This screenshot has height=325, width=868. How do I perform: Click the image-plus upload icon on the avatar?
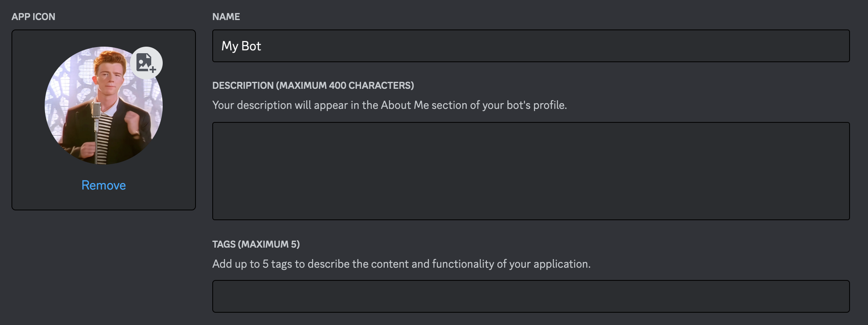point(147,63)
